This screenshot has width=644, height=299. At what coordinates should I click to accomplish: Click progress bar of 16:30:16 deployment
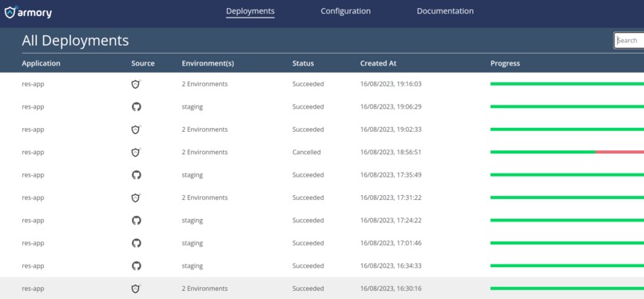pyautogui.click(x=567, y=289)
